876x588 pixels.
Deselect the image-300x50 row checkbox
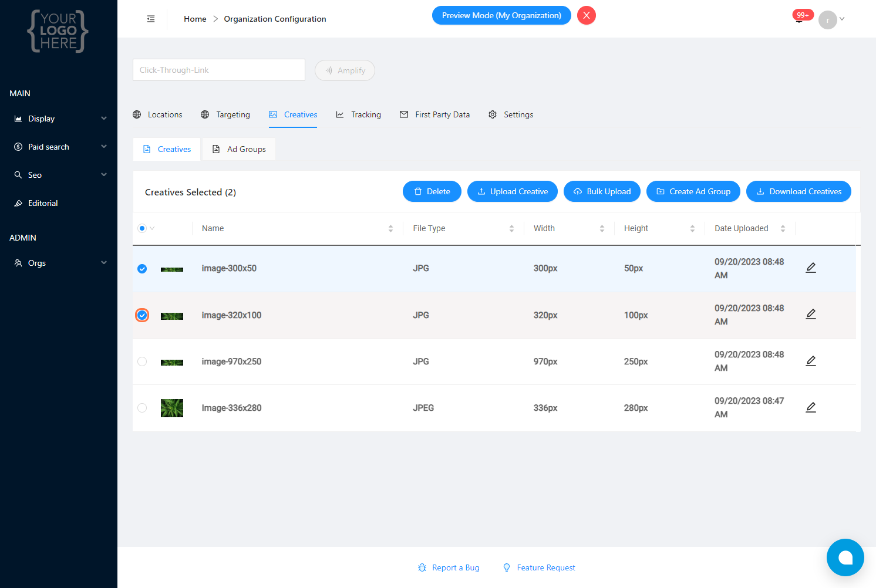pos(142,269)
